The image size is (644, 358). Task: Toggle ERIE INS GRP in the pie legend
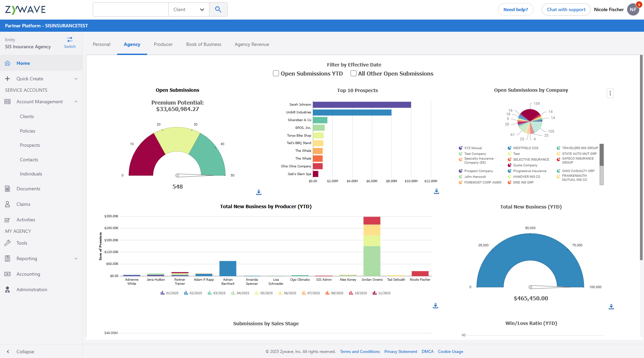click(x=521, y=183)
